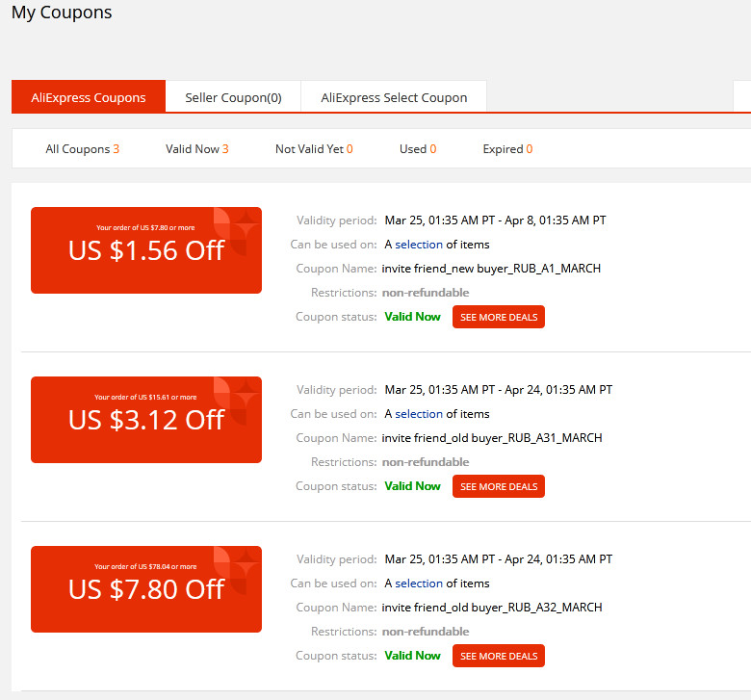Open AliExpress Select Coupon tab
The height and width of the screenshot is (700, 751).
click(x=394, y=97)
